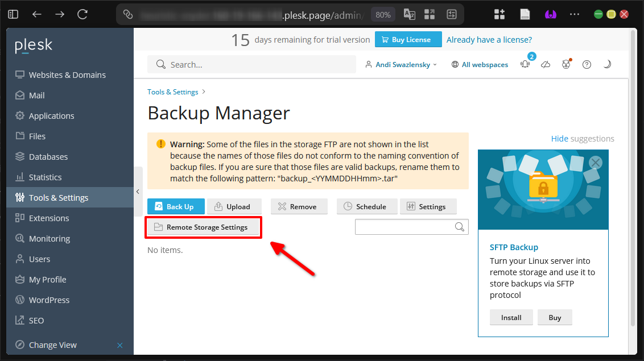The width and height of the screenshot is (644, 361).
Task: Open the Andi Swazlensky user dropdown
Action: 401,64
